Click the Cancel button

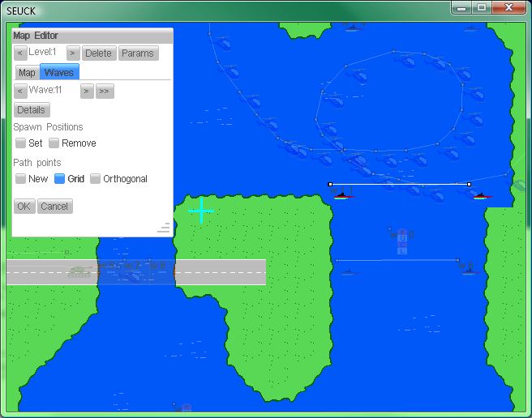click(54, 206)
